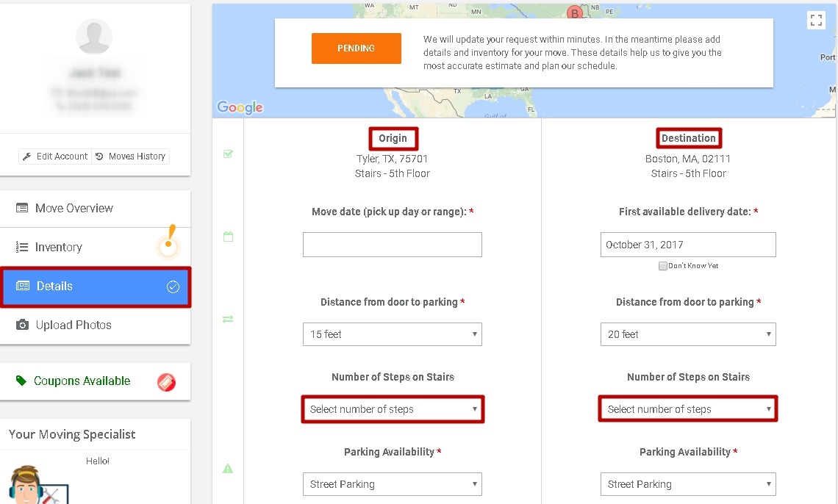View Coupons Available
Screen dimensions: 838x504
(x=95, y=381)
